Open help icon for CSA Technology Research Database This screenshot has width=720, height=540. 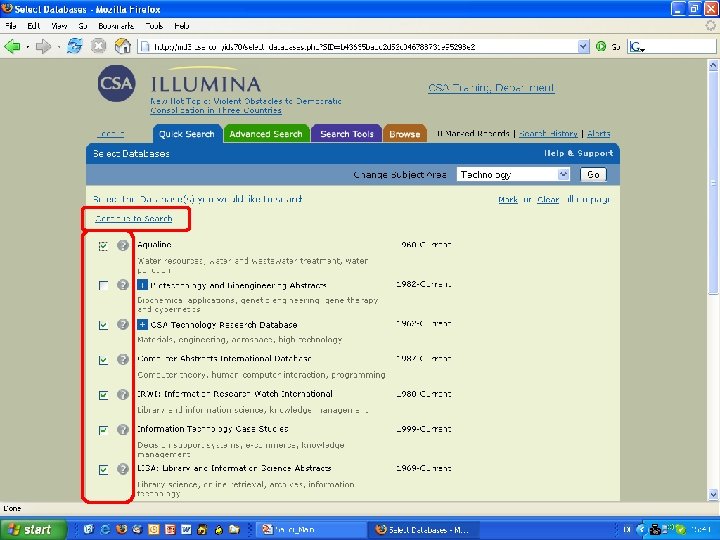tap(123, 324)
